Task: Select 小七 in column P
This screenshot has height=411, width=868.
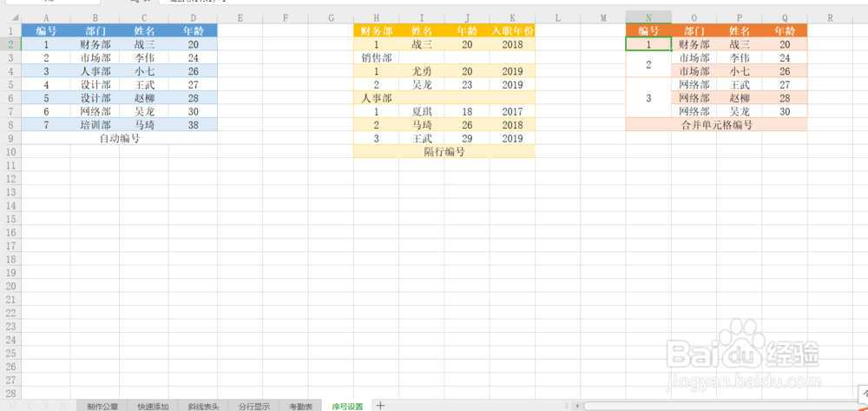Action: click(739, 71)
